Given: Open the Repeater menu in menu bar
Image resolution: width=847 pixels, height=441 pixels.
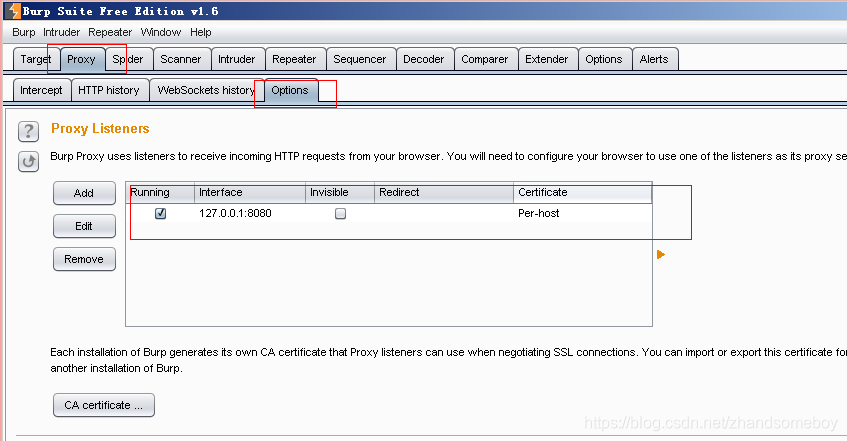Looking at the screenshot, I should coord(110,32).
